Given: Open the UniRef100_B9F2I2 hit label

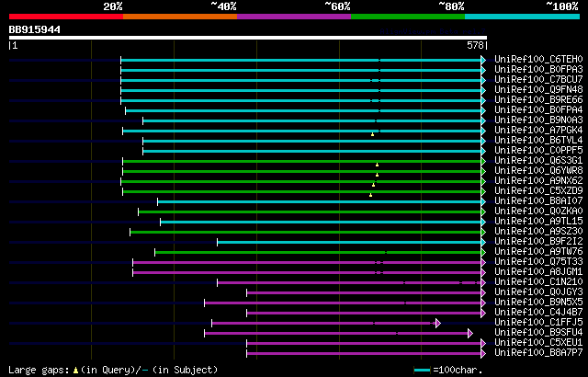Looking at the screenshot, I should 538,242.
